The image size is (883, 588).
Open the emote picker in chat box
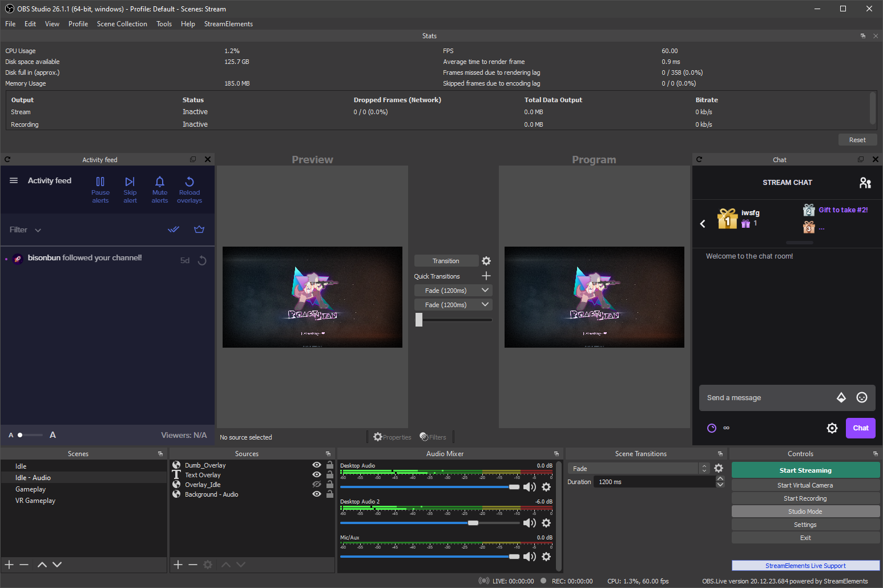(x=862, y=398)
